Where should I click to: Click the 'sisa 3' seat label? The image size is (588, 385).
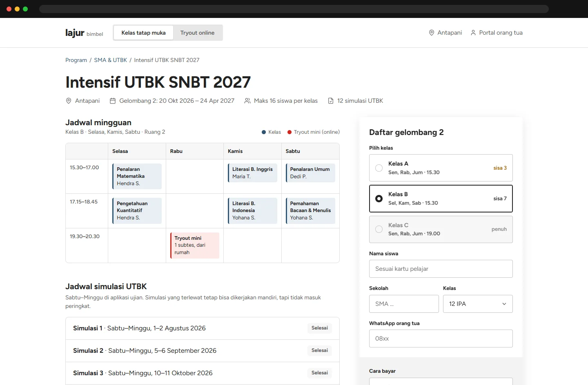(x=500, y=168)
